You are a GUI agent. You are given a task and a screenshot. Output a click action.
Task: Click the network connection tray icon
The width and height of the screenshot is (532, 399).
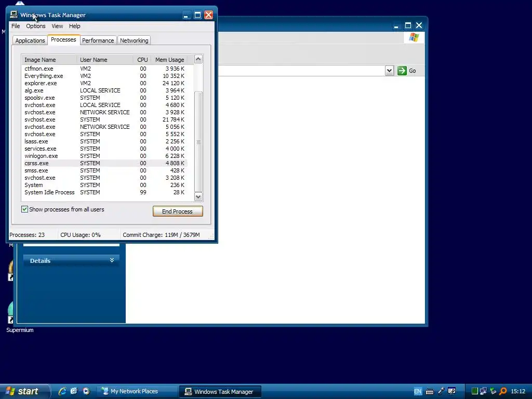click(x=484, y=391)
